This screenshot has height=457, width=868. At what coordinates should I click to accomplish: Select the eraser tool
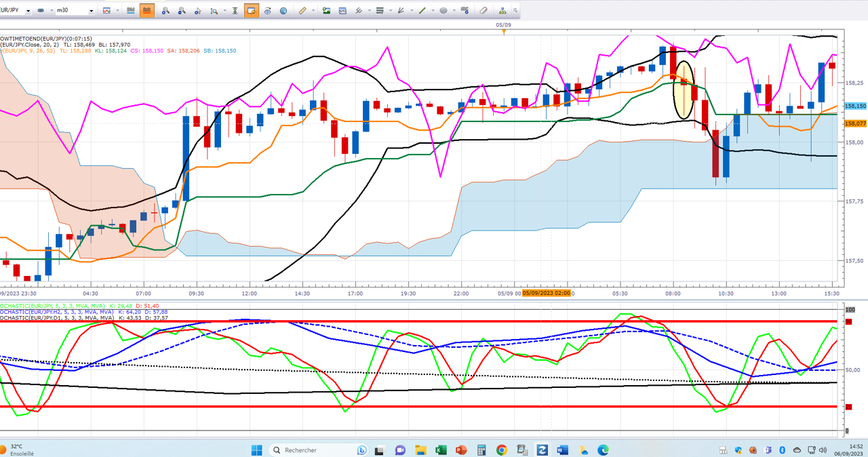click(484, 11)
